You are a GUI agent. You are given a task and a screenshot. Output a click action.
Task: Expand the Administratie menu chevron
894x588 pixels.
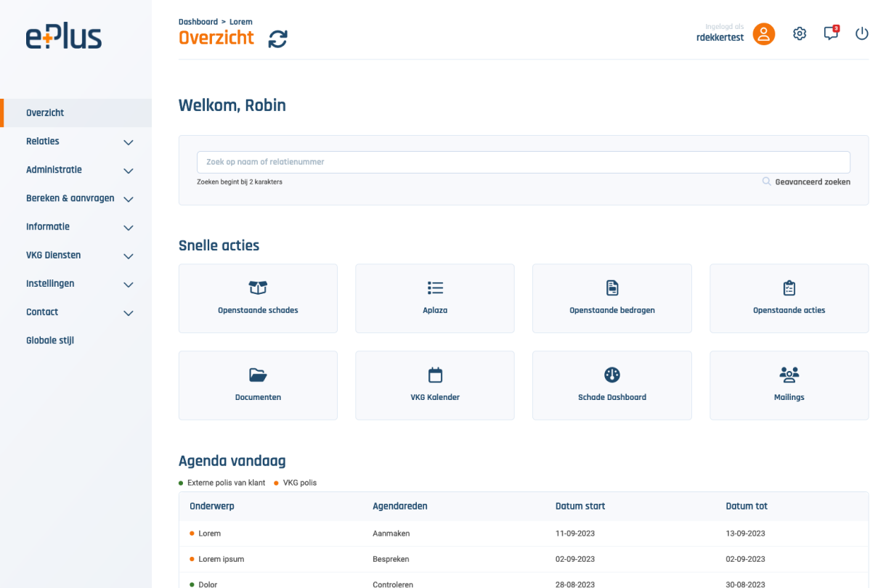(x=129, y=171)
